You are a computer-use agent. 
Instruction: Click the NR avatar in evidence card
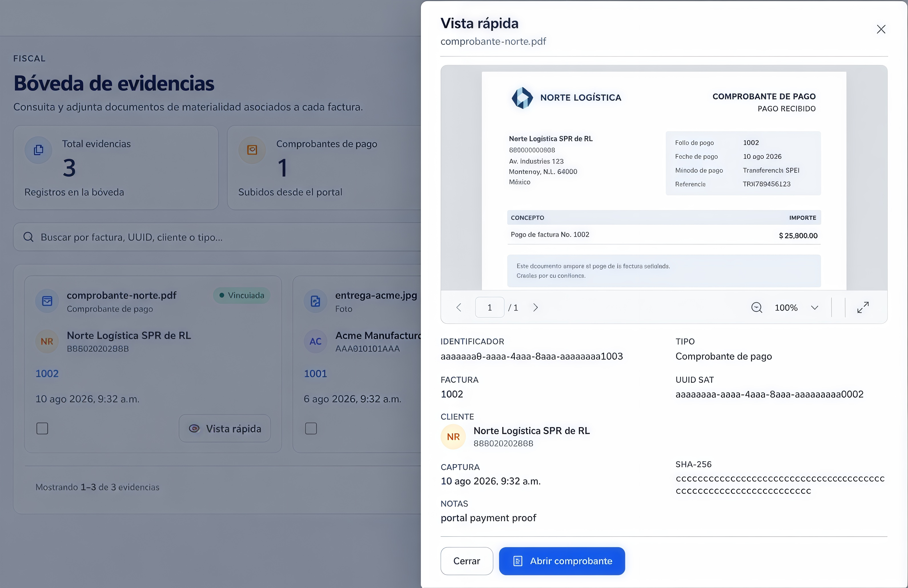coord(47,341)
